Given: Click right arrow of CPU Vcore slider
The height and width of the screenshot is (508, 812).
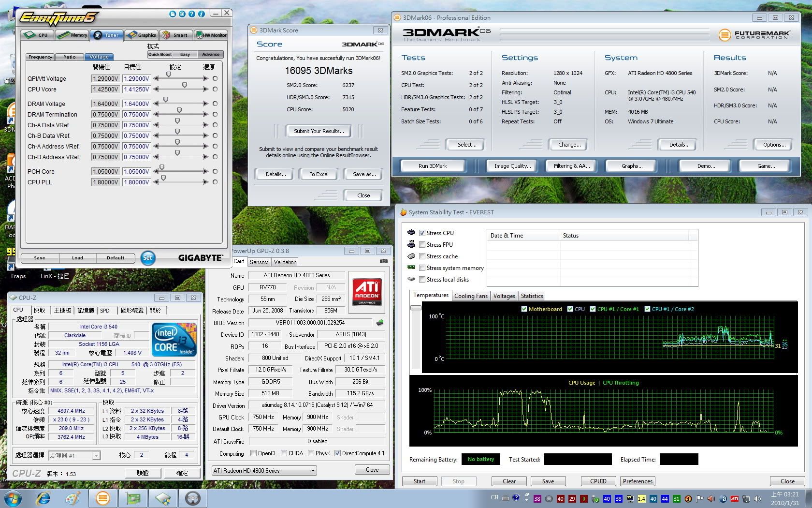Looking at the screenshot, I should [206, 90].
